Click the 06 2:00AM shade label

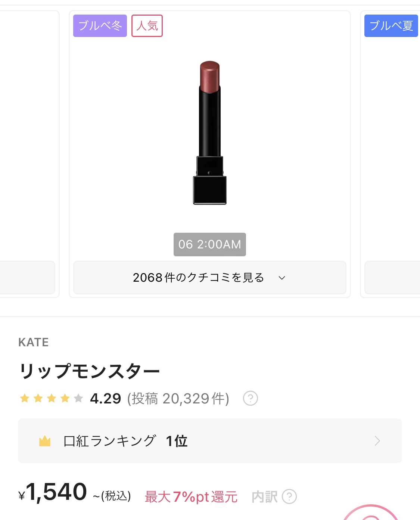point(210,244)
